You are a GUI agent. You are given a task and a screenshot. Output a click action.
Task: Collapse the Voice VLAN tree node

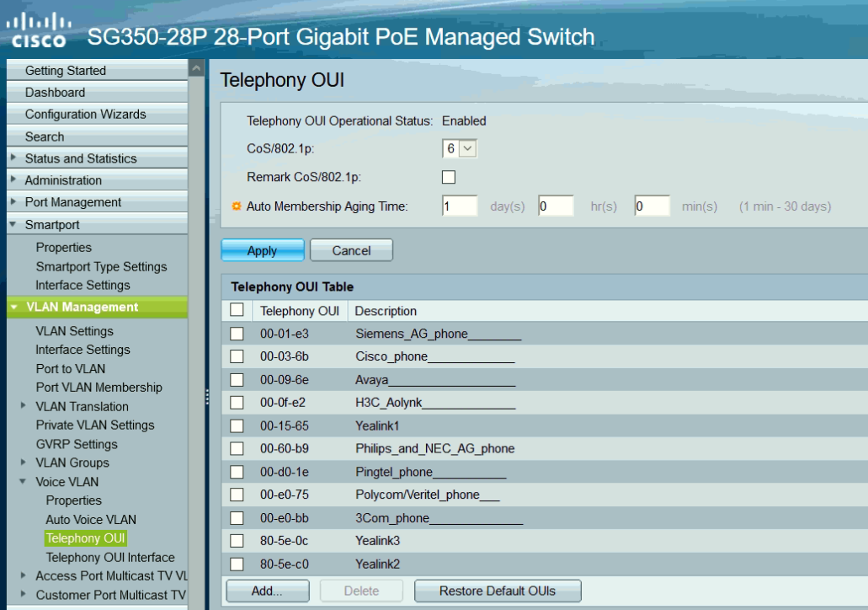coord(24,482)
